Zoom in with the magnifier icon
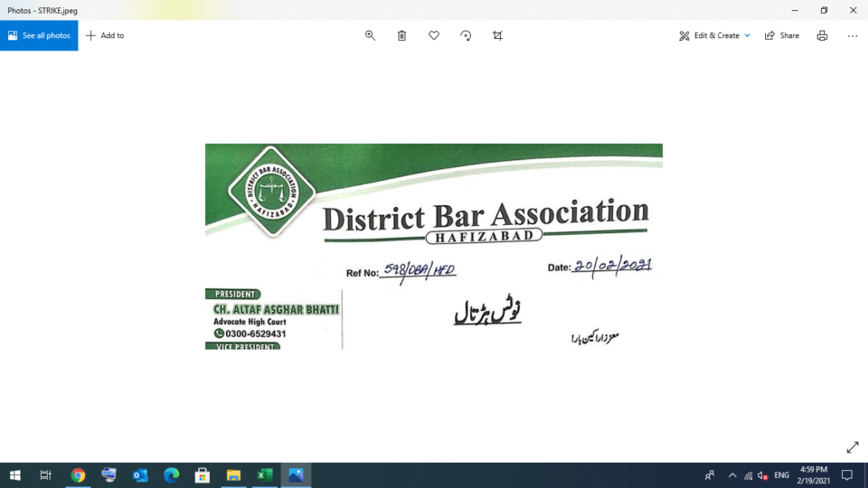The image size is (868, 488). (x=370, y=35)
